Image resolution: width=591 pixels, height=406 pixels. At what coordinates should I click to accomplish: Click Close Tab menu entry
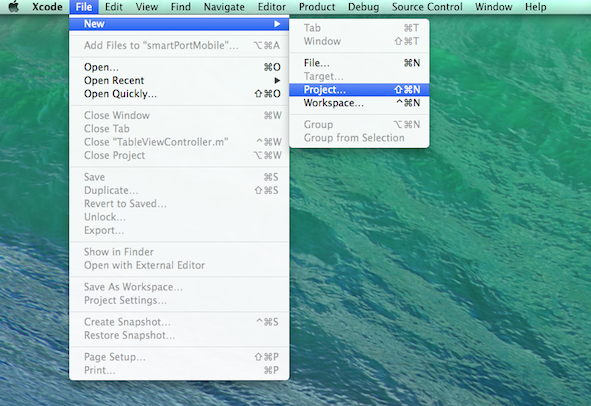(179, 129)
